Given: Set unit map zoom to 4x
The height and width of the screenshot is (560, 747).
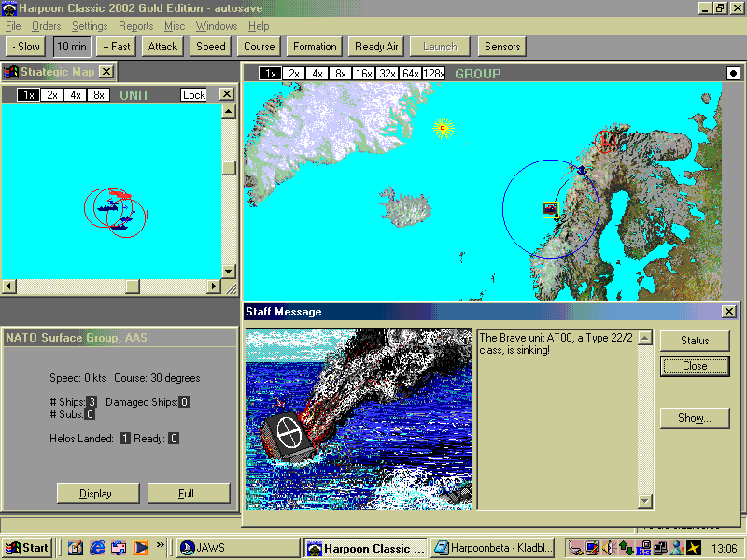Looking at the screenshot, I should (x=76, y=95).
